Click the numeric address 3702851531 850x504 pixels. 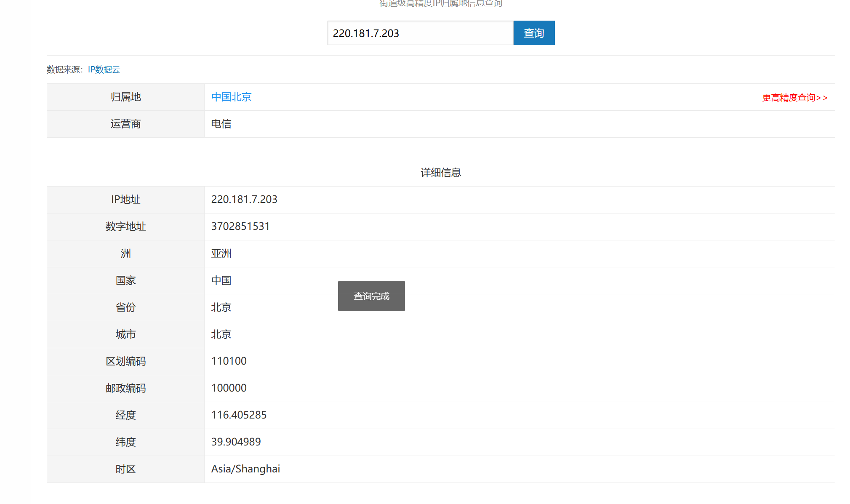240,226
